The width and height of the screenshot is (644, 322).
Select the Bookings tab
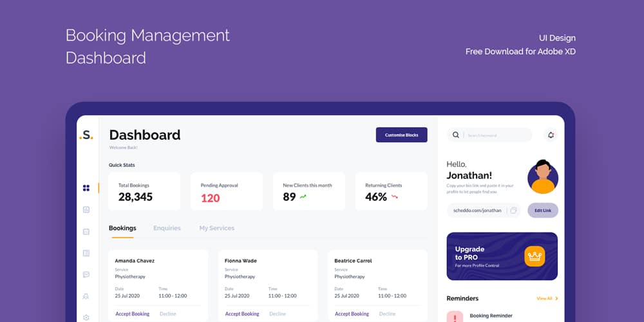point(122,229)
